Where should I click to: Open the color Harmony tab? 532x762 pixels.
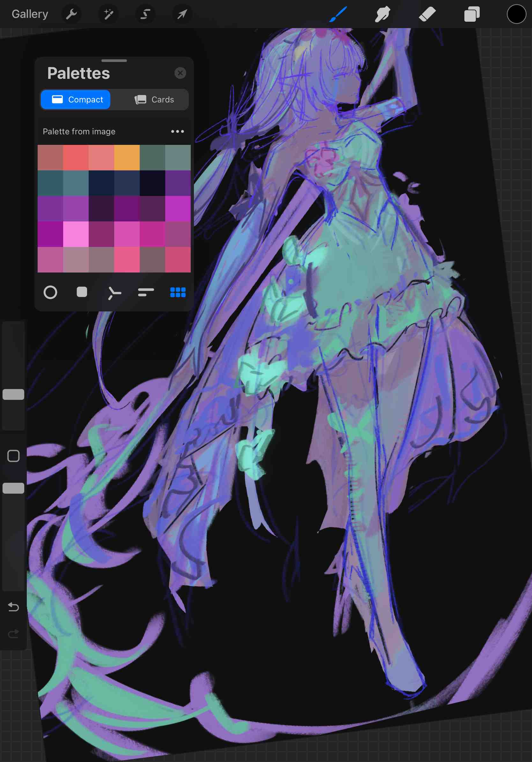pos(114,293)
